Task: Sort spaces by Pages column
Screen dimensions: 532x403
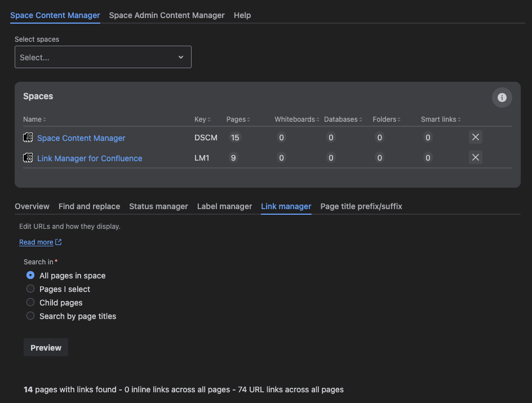Action: (238, 119)
